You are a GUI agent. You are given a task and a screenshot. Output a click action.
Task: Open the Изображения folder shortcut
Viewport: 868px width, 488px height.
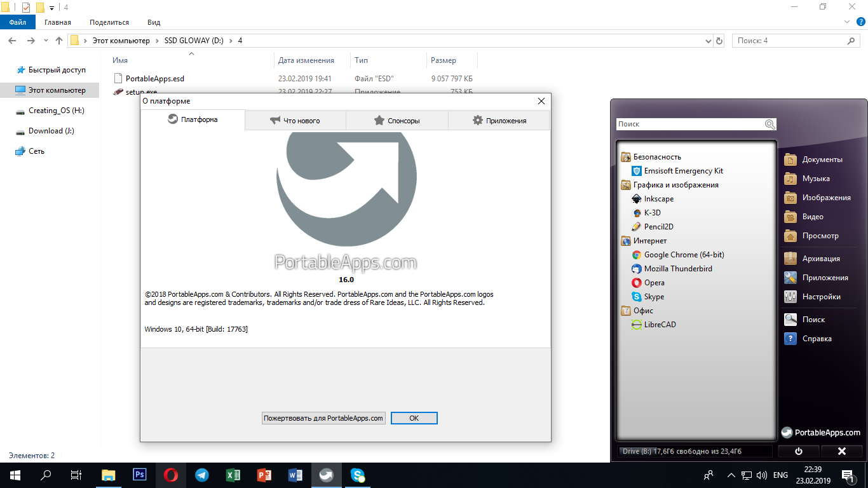pyautogui.click(x=817, y=198)
